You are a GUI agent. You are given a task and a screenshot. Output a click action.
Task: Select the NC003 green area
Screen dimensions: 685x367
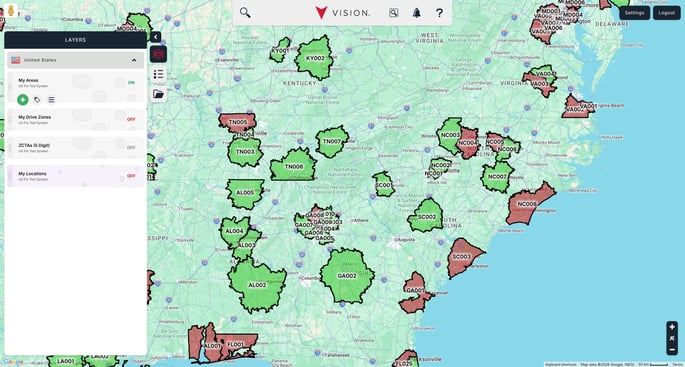pos(449,135)
